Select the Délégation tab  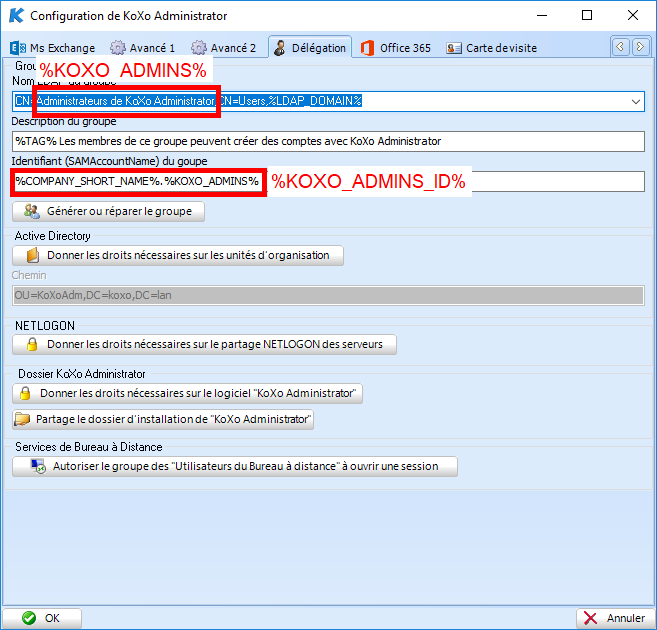click(x=310, y=48)
